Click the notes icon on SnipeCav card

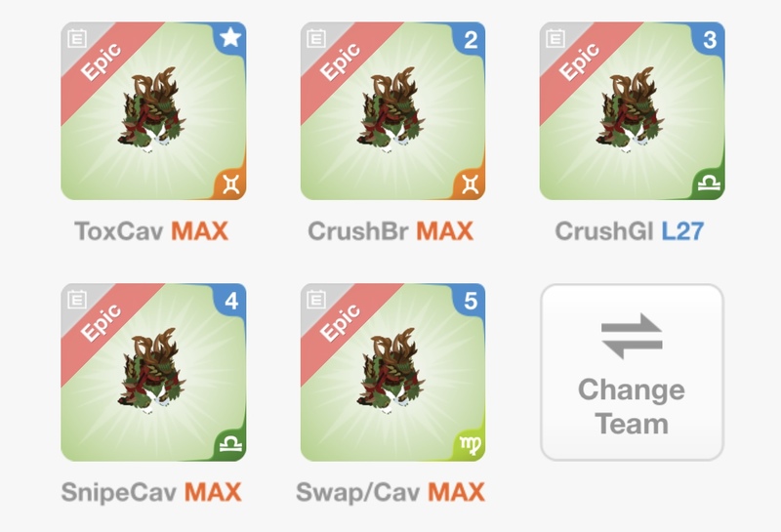pos(77,300)
